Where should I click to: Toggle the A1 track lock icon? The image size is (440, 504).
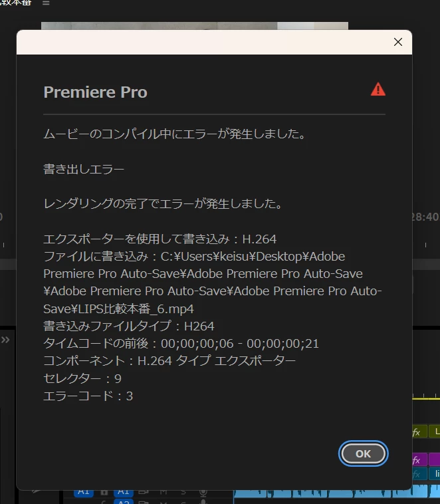104,492
